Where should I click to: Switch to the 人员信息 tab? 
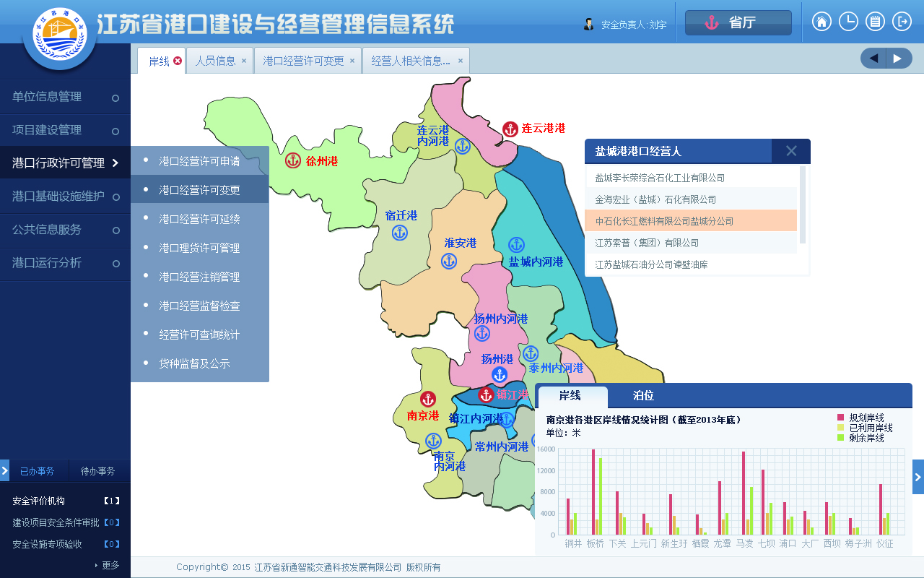point(215,61)
